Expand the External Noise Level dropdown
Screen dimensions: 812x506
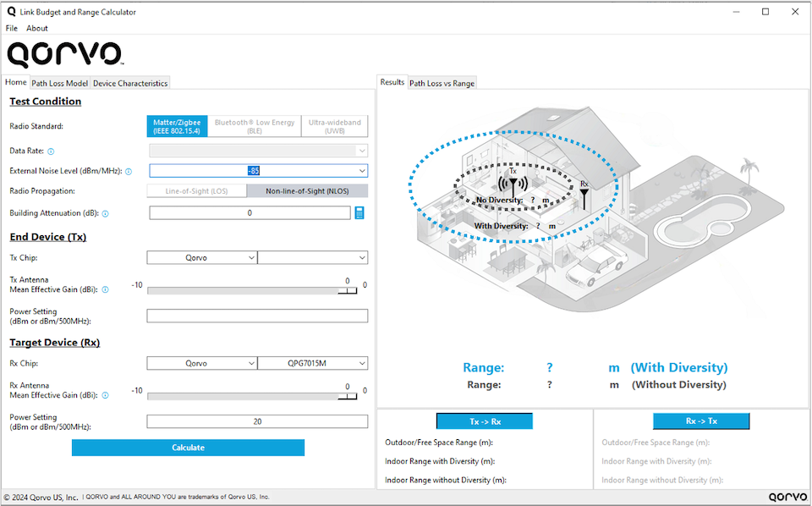pyautogui.click(x=362, y=171)
